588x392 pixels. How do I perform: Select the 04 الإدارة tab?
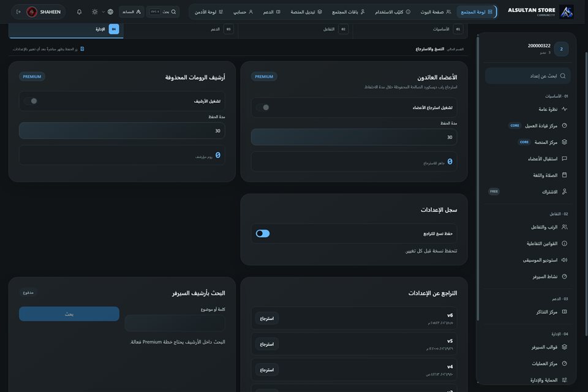coord(66,29)
